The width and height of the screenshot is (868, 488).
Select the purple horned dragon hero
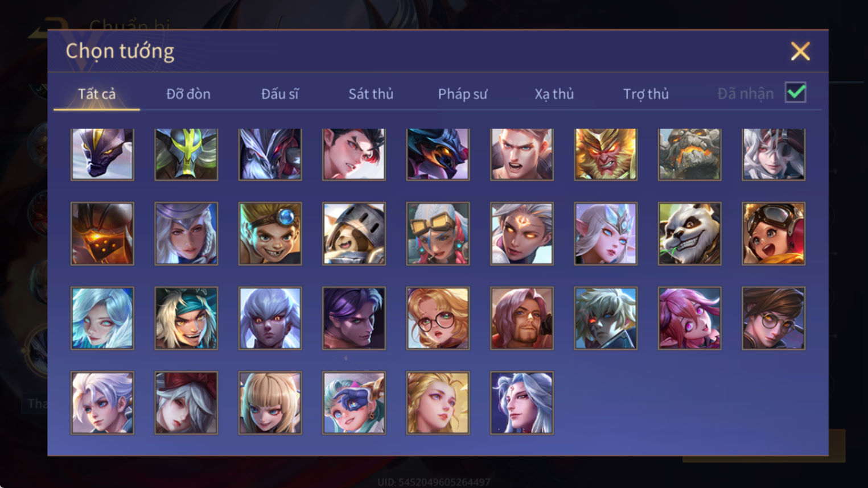click(102, 154)
